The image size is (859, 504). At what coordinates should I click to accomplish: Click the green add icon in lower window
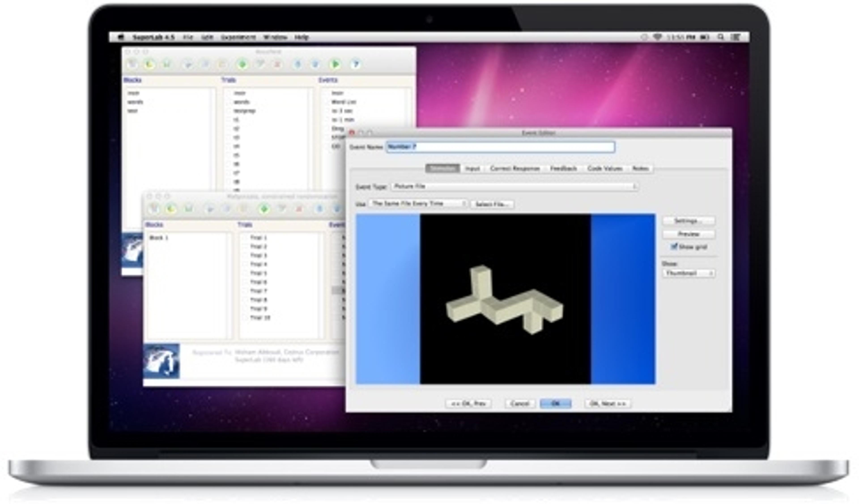(264, 209)
